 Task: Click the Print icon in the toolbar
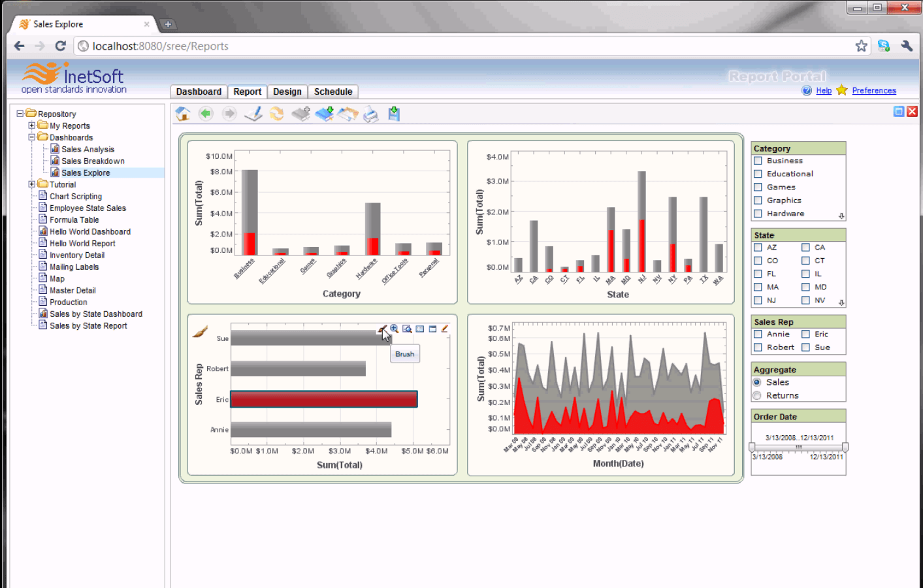(370, 113)
